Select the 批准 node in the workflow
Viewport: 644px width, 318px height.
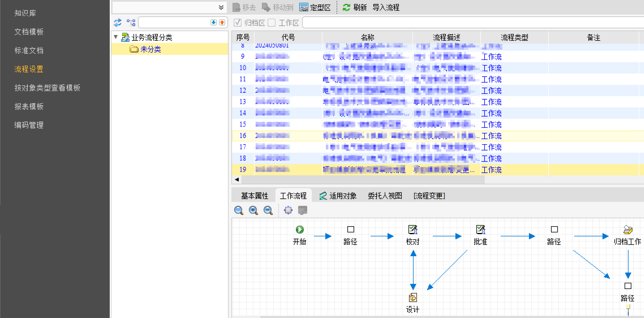480,230
